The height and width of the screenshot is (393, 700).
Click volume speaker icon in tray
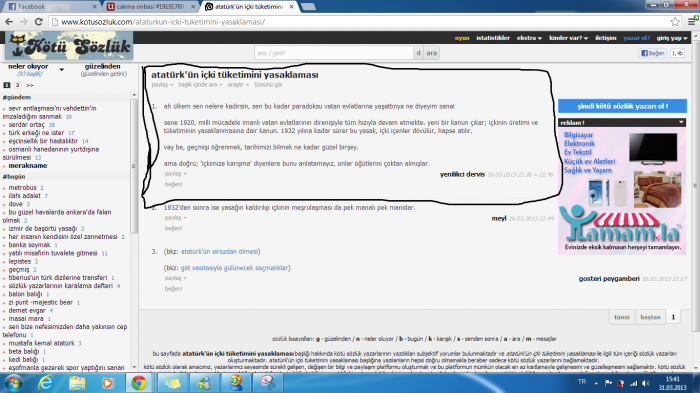click(x=646, y=383)
